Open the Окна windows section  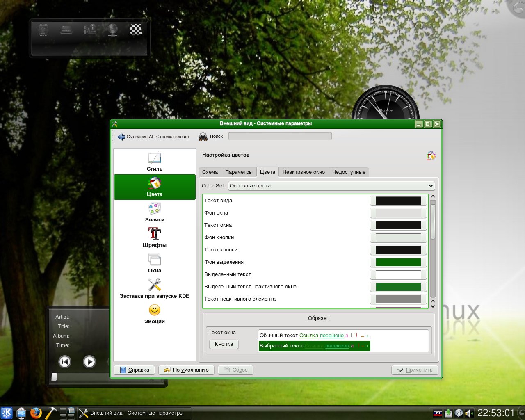click(x=155, y=263)
